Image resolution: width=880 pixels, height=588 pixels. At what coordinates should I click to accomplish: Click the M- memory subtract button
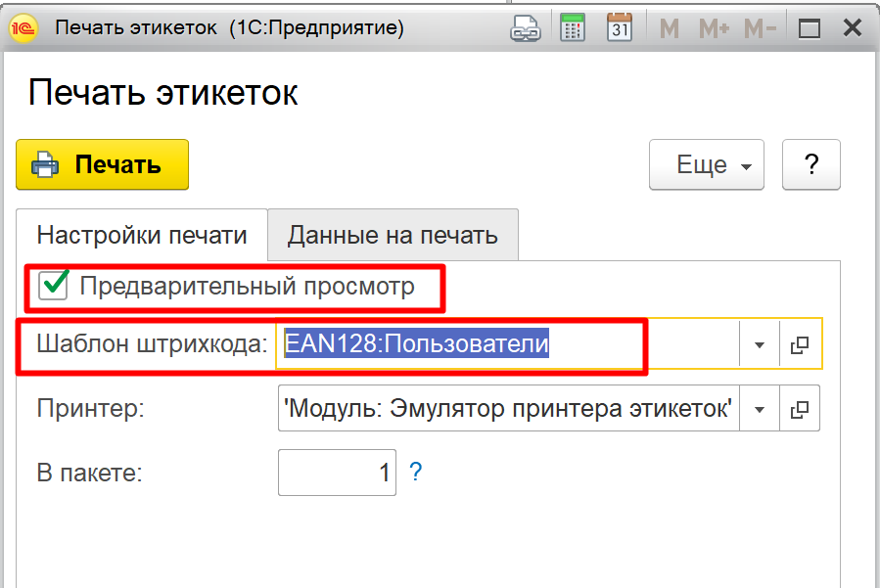click(760, 28)
